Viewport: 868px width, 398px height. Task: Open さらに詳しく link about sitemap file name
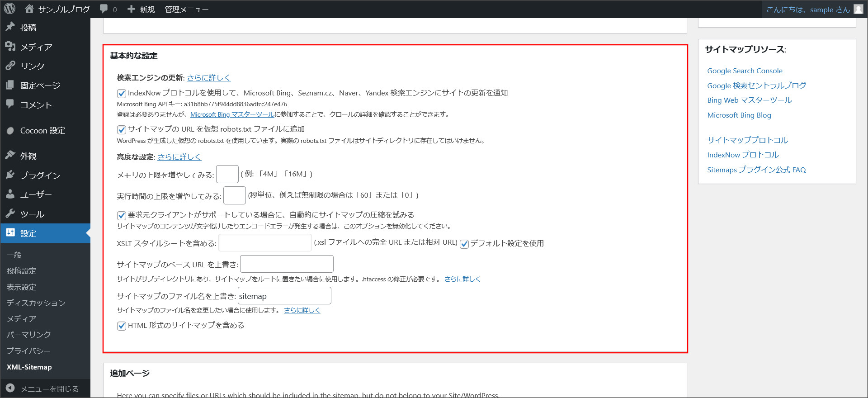click(302, 310)
